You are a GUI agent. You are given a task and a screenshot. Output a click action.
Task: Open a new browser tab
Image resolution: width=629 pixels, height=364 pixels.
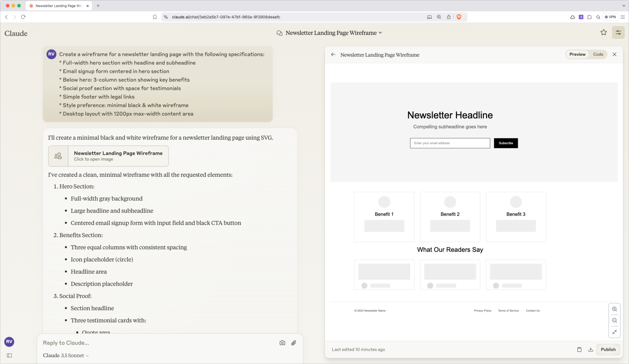98,6
